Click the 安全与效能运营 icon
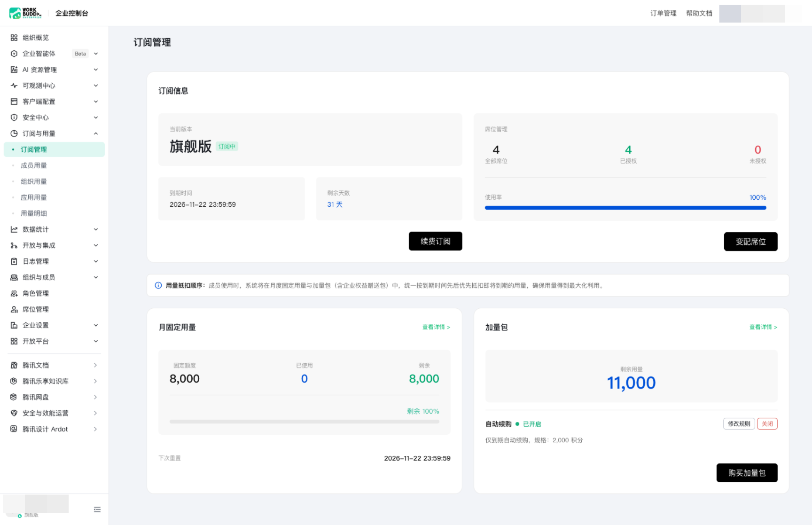Viewport: 812px width, 525px height. click(14, 413)
